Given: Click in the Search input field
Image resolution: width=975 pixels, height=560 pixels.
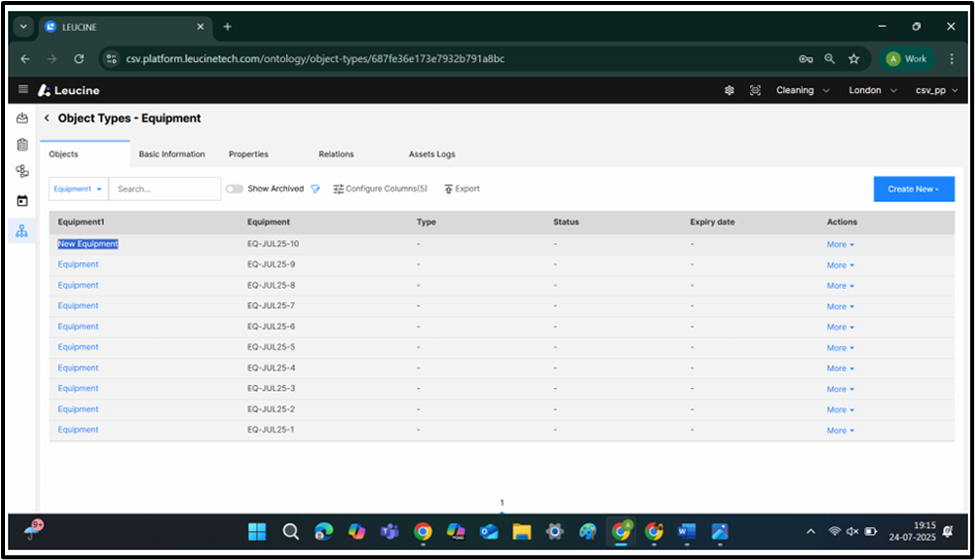Looking at the screenshot, I should click(164, 189).
